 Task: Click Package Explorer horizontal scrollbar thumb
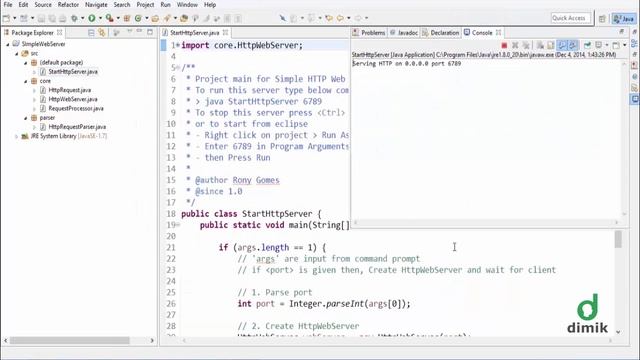pyautogui.click(x=69, y=340)
